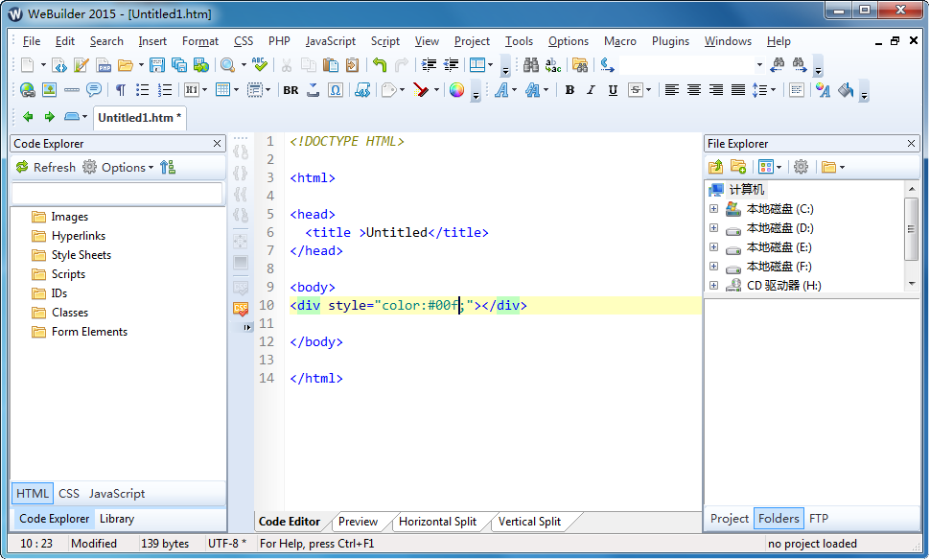Open the color picker wheel icon
The height and width of the screenshot is (560, 930).
(x=456, y=90)
